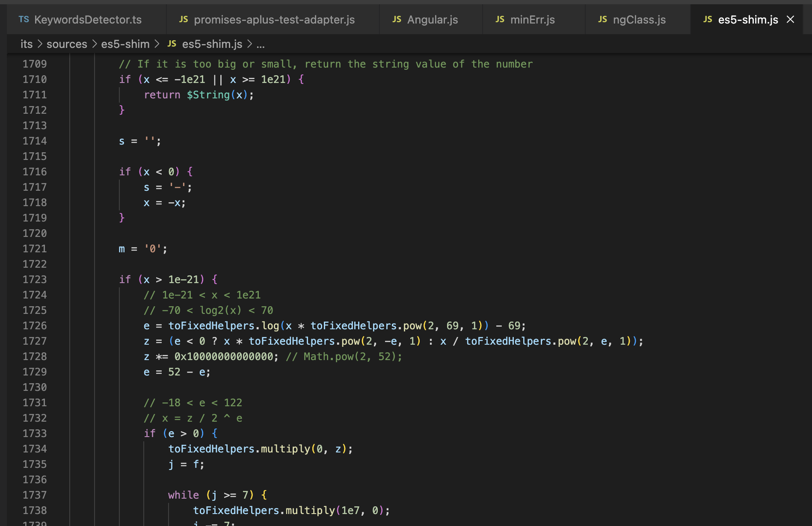The height and width of the screenshot is (526, 812).
Task: Select the 'its' breadcrumb entry
Action: 27,44
